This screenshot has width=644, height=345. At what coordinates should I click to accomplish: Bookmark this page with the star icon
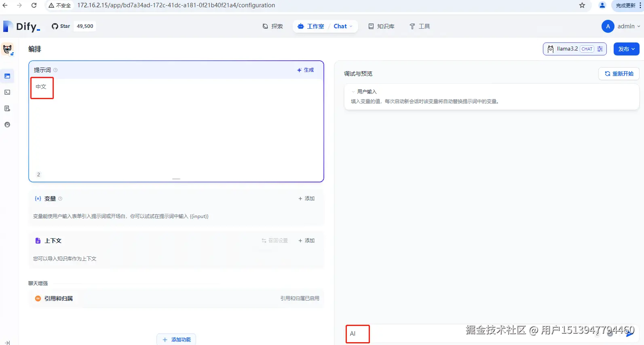(582, 5)
